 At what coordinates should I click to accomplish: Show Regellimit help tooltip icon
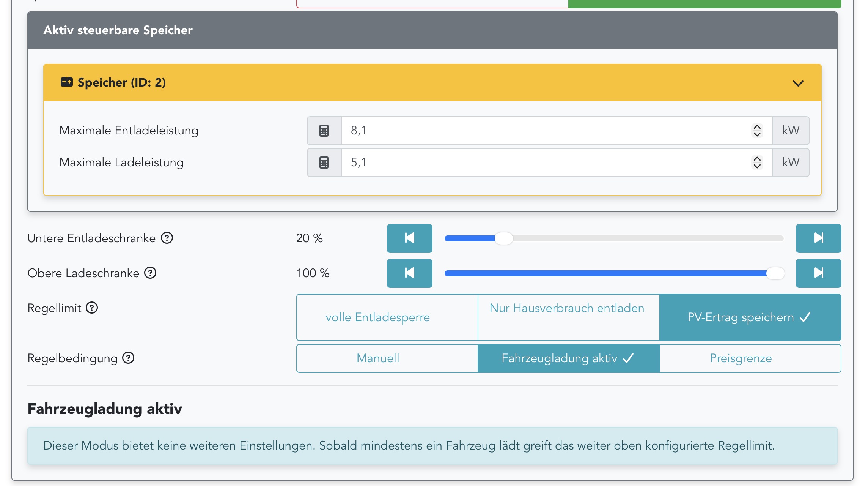92,308
